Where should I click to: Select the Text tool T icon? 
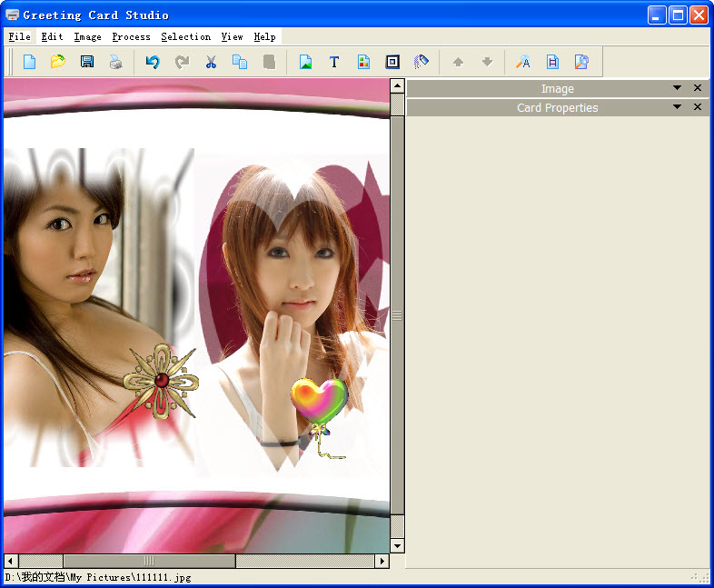(x=334, y=62)
